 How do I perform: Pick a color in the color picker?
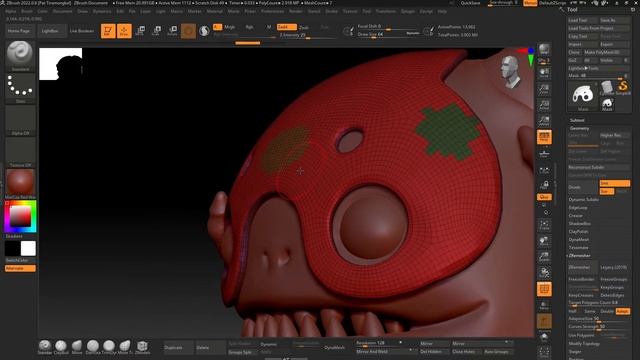pos(20,217)
